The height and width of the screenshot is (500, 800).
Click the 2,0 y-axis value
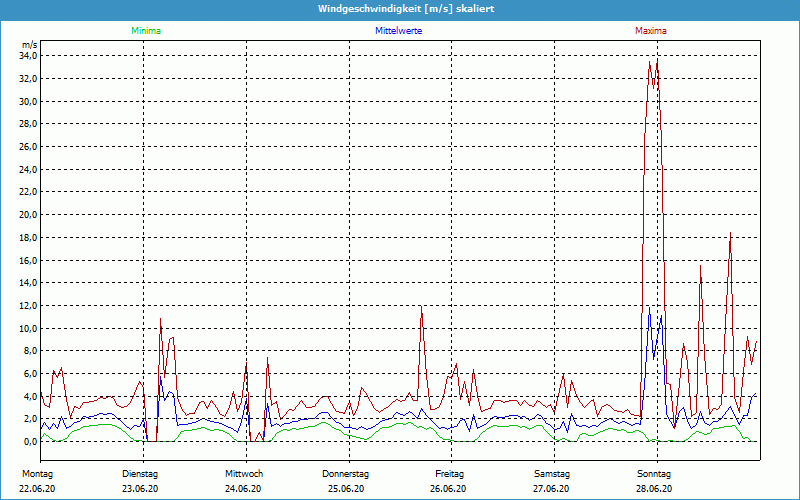(31, 419)
